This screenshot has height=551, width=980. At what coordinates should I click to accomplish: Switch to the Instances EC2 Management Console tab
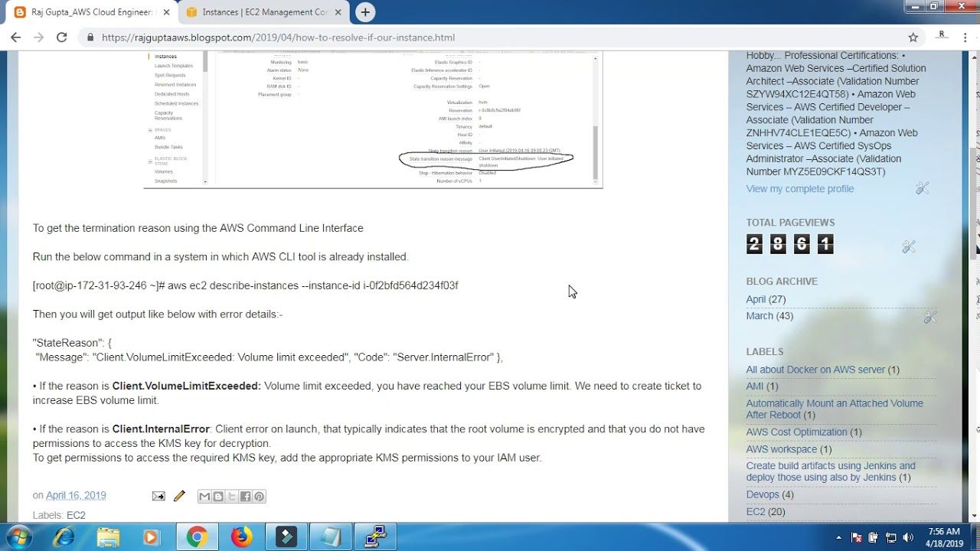(x=264, y=12)
